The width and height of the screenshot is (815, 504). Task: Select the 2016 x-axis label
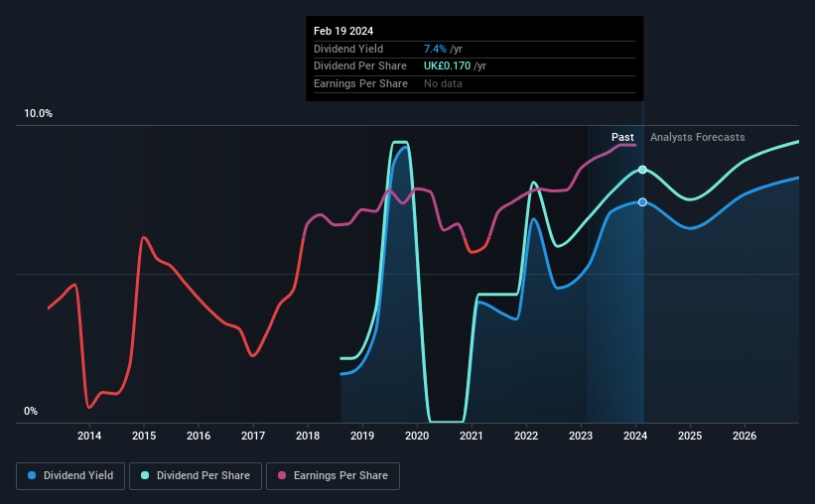(x=199, y=436)
